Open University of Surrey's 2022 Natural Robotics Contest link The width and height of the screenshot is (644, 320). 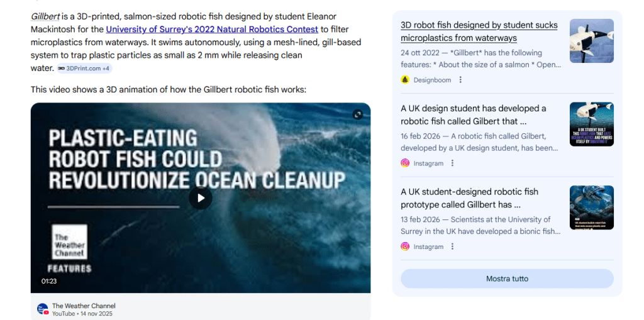tap(212, 29)
